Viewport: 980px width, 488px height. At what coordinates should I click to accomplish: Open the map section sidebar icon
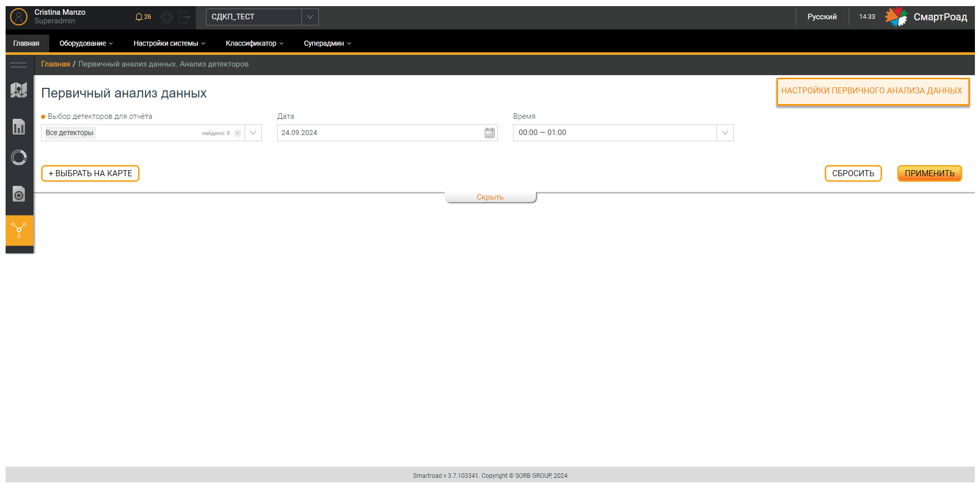click(19, 90)
